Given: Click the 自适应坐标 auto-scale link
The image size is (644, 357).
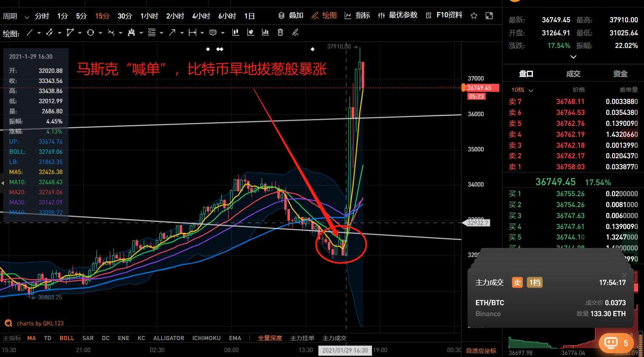Looking at the screenshot, I should point(481,350).
